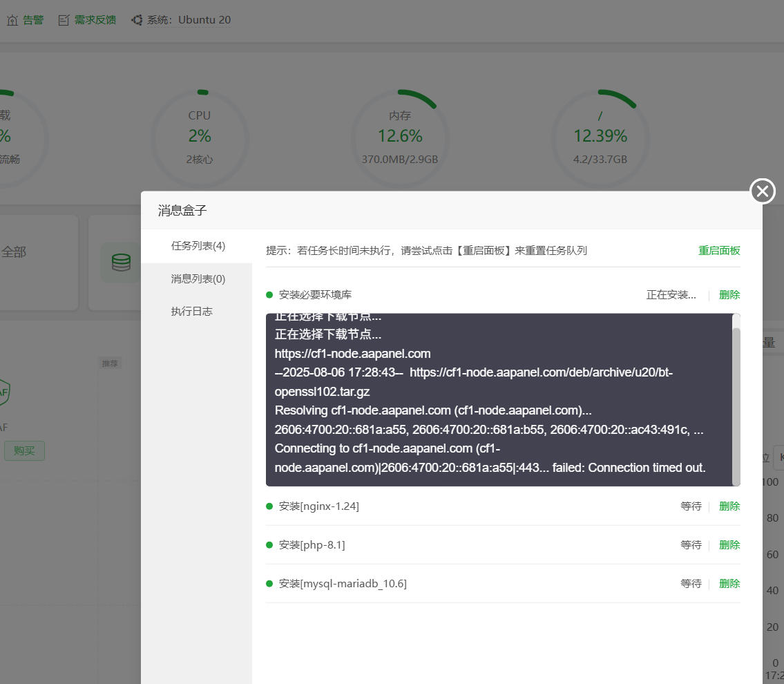Viewport: 784px width, 684px height.
Task: Delete the 安装[nginx-1.24] task
Action: tap(729, 506)
